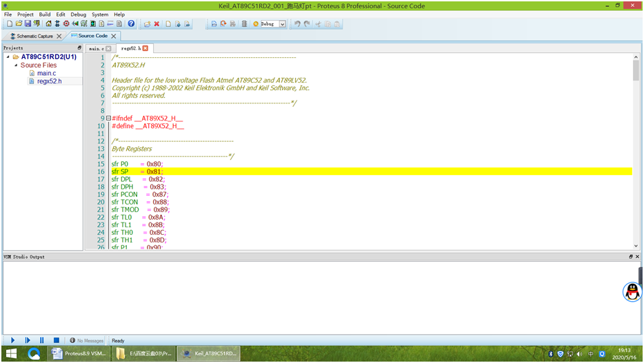Pause the simulation

click(x=42, y=340)
